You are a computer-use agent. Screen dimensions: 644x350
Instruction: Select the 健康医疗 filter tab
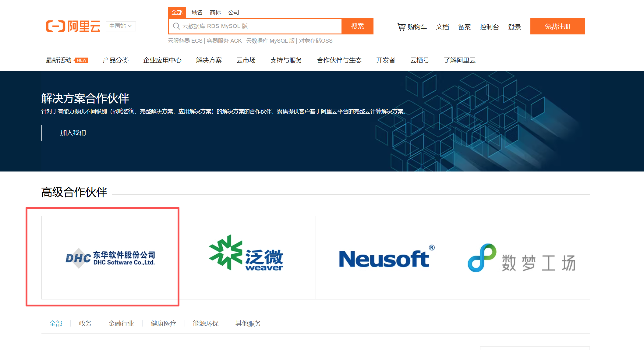(164, 323)
